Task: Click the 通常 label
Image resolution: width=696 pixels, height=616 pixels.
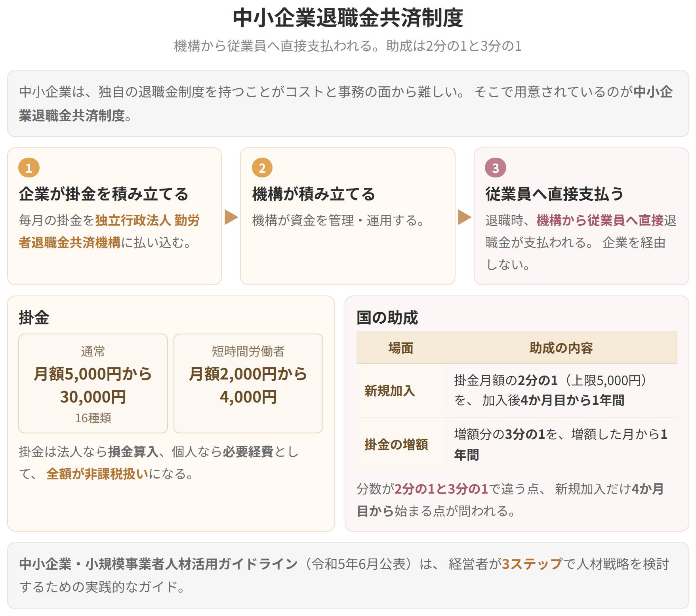Action: 93,351
